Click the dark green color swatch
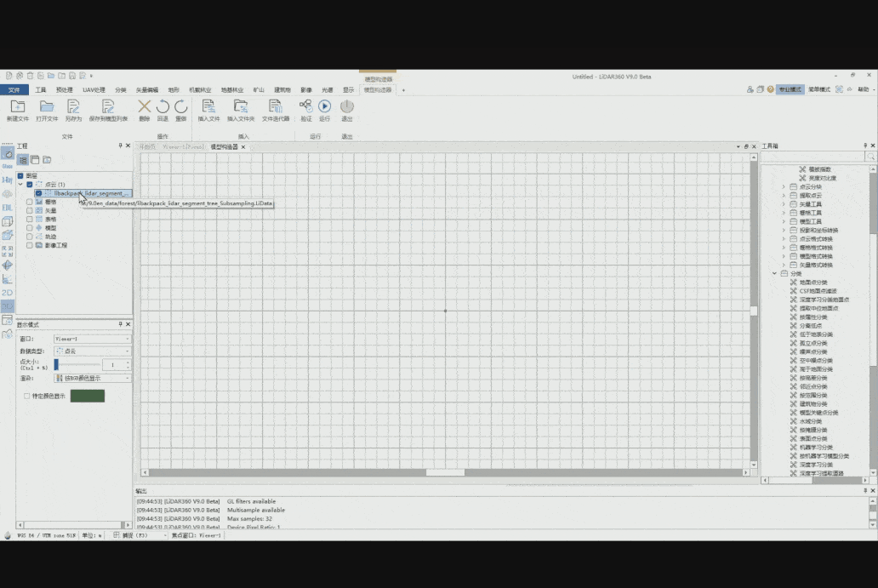This screenshot has width=878, height=588. point(87,396)
